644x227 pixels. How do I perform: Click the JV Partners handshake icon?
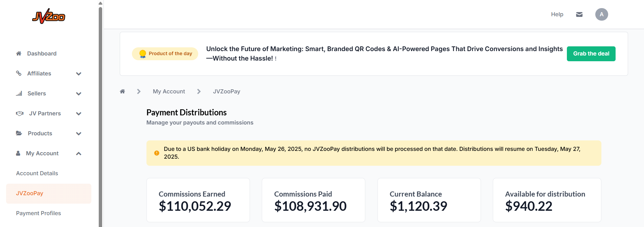click(20, 113)
